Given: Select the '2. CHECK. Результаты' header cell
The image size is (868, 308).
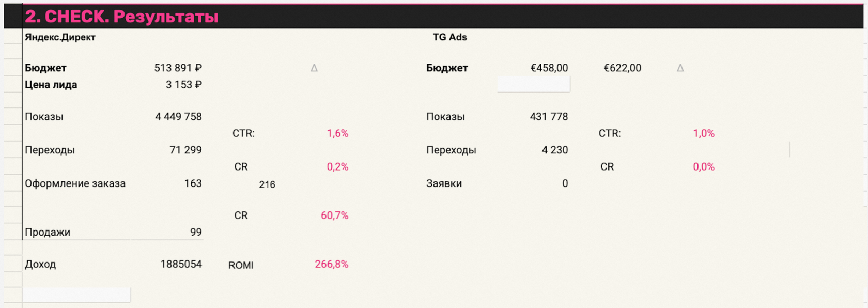Looking at the screenshot, I should [x=122, y=17].
